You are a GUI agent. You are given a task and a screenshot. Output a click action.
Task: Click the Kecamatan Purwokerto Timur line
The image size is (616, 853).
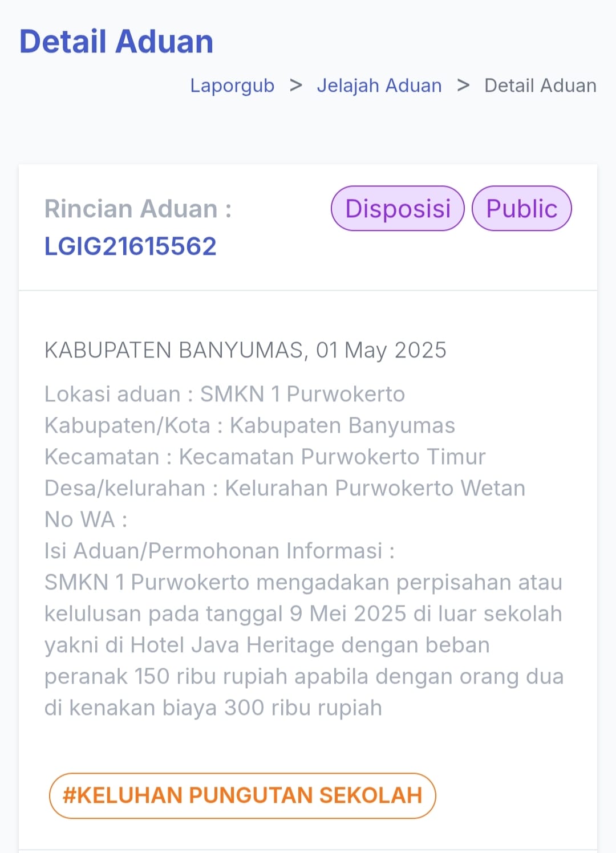265,457
